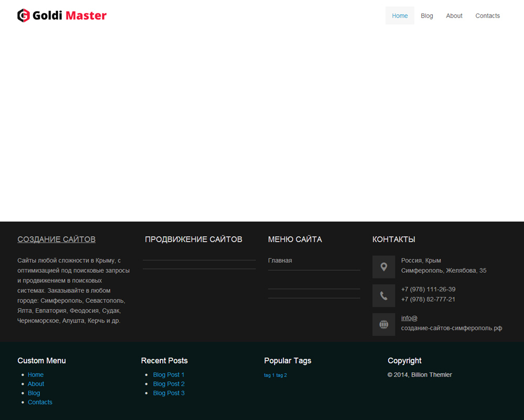Click the Recent Posts heading
This screenshot has height=420, width=524.
tap(165, 361)
